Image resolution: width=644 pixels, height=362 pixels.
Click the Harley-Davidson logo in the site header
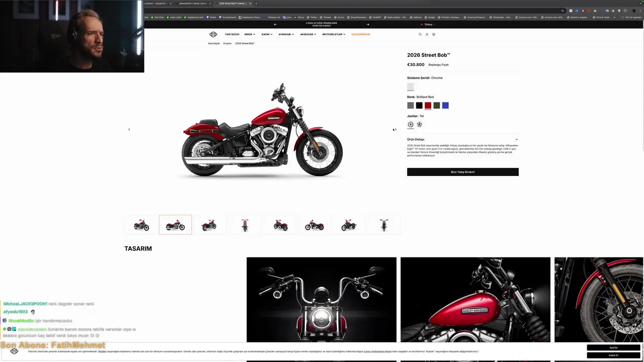pyautogui.click(x=213, y=34)
